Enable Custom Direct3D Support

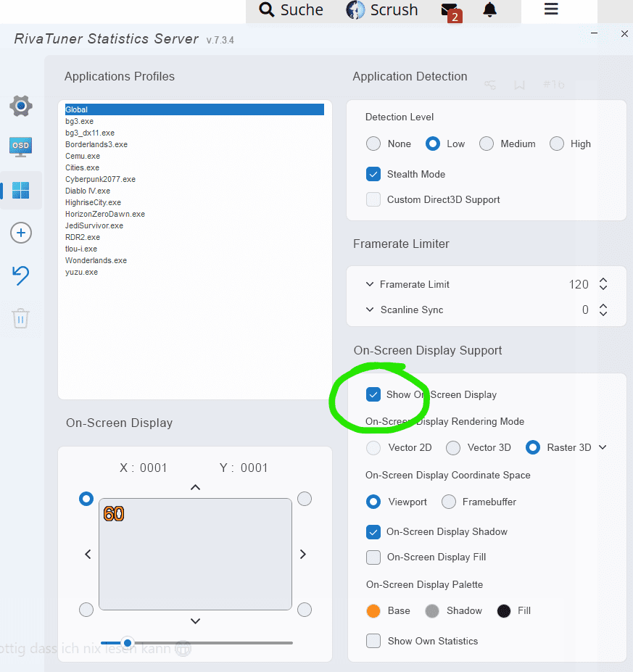click(373, 199)
